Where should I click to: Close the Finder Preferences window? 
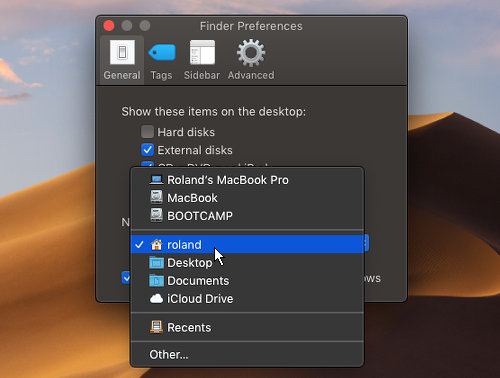[x=109, y=26]
